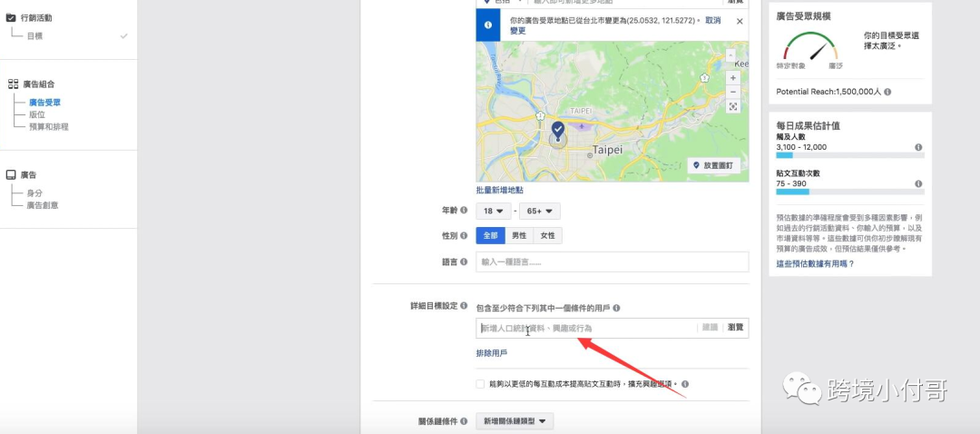
Task: Click info icon beside 語言
Action: (464, 262)
